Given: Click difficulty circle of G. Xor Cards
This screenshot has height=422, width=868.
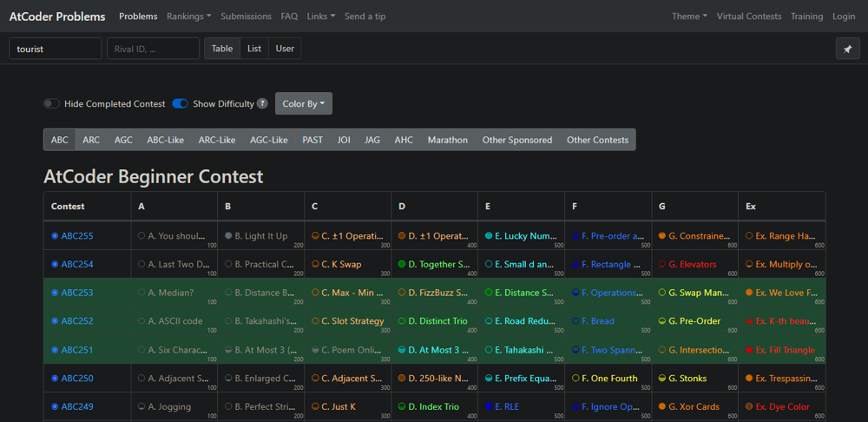Looking at the screenshot, I should click(662, 406).
